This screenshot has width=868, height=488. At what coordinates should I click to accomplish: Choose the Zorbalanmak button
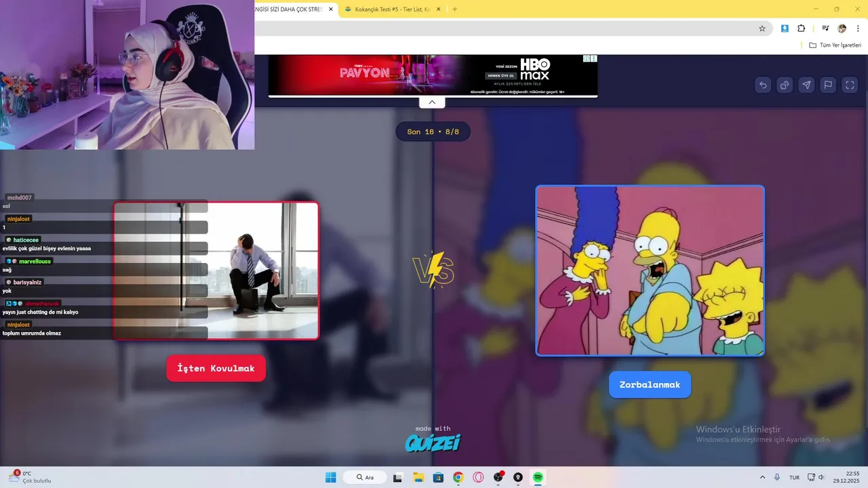pyautogui.click(x=650, y=384)
